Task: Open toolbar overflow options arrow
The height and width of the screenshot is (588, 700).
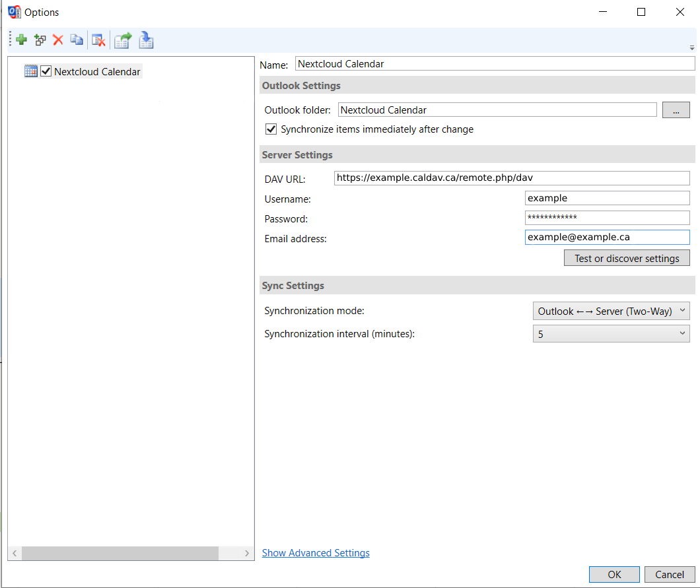Action: click(x=691, y=48)
